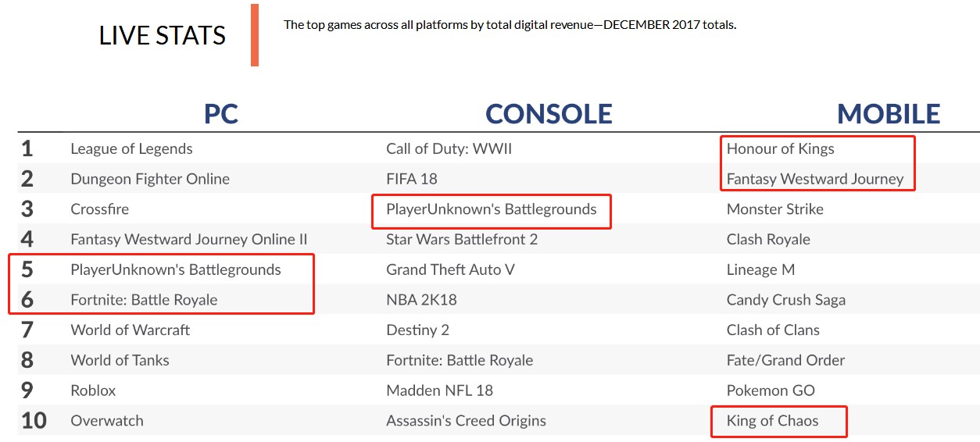Choose Monster Strike in mobile list
Image resolution: width=980 pixels, height=442 pixels.
click(774, 209)
